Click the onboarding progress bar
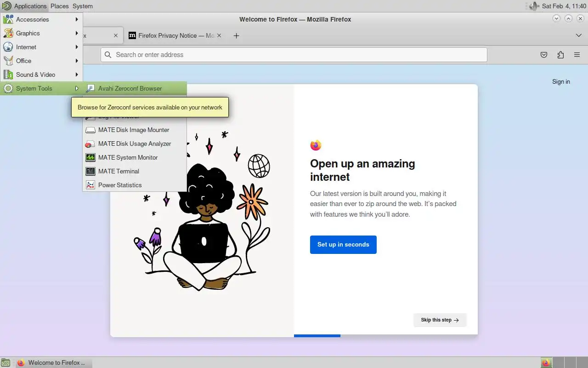The width and height of the screenshot is (588, 368). pos(386,336)
